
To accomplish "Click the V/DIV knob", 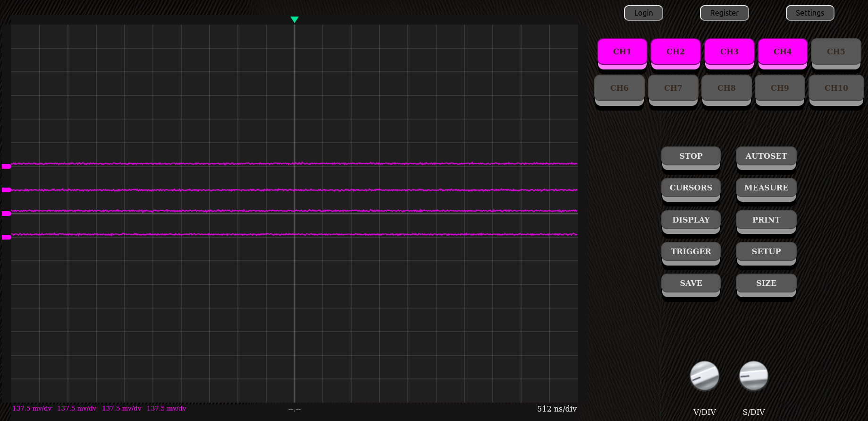I will 705,376.
